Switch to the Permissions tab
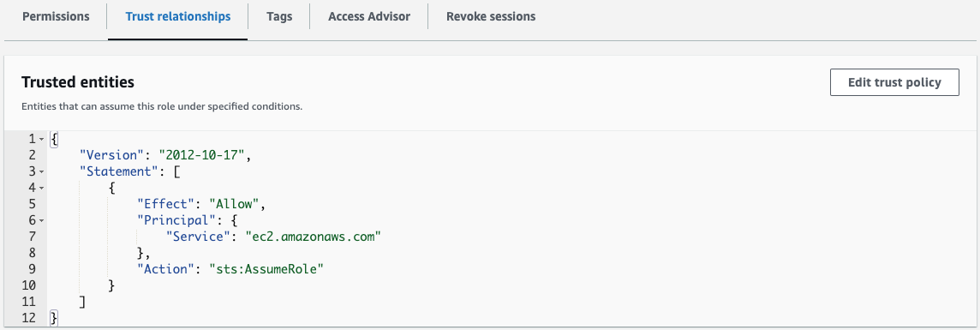 coord(56,17)
